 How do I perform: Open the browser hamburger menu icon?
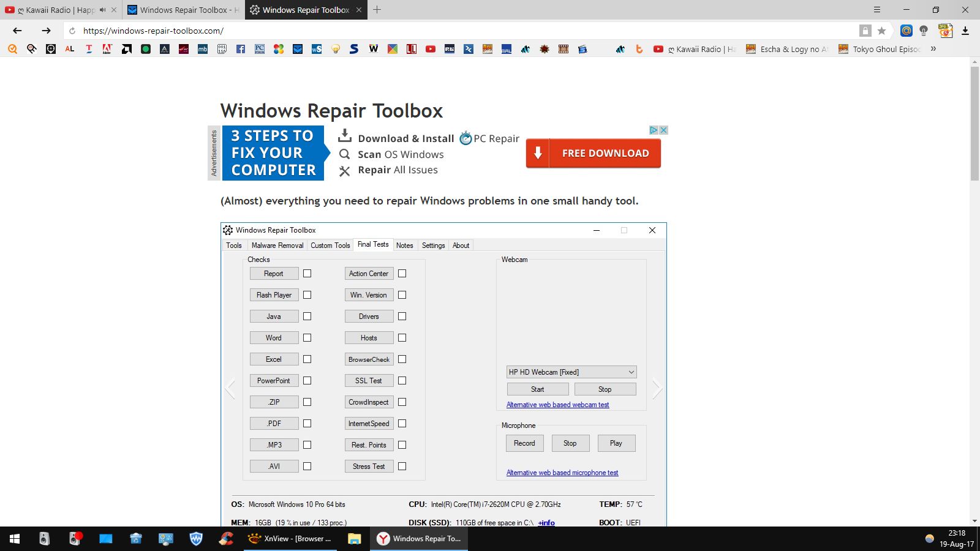pyautogui.click(x=877, y=10)
